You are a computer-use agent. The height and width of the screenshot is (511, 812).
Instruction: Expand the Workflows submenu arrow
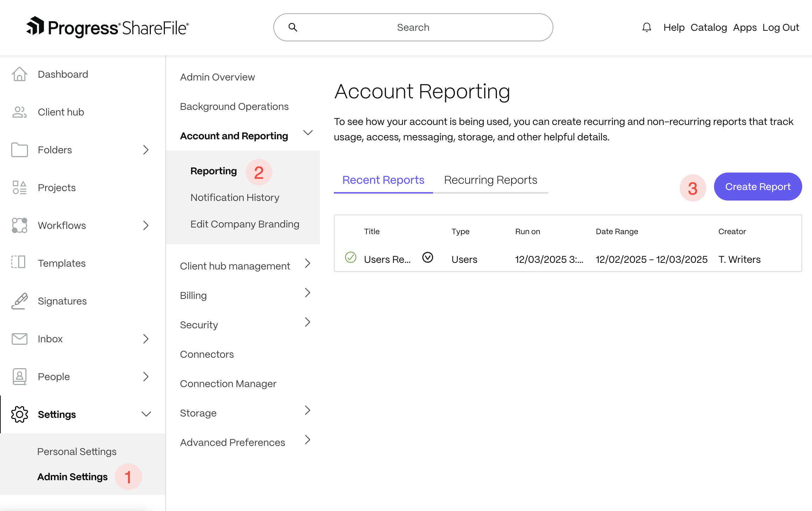[146, 225]
